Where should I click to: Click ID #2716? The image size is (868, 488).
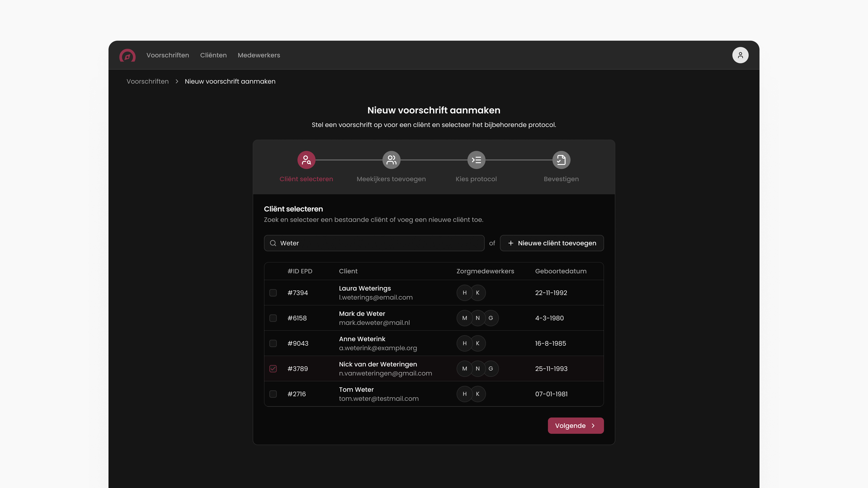[297, 394]
